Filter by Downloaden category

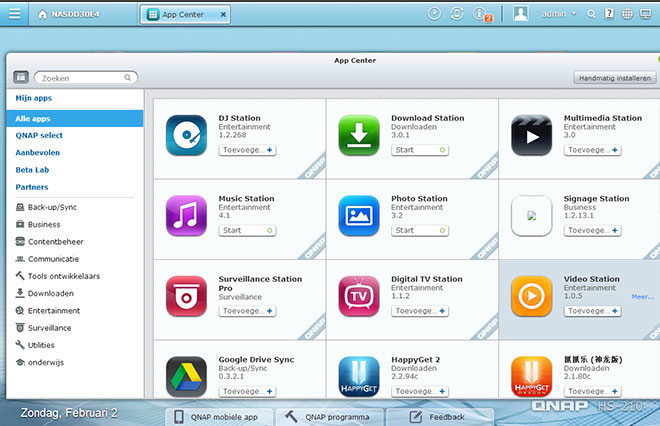(x=45, y=293)
